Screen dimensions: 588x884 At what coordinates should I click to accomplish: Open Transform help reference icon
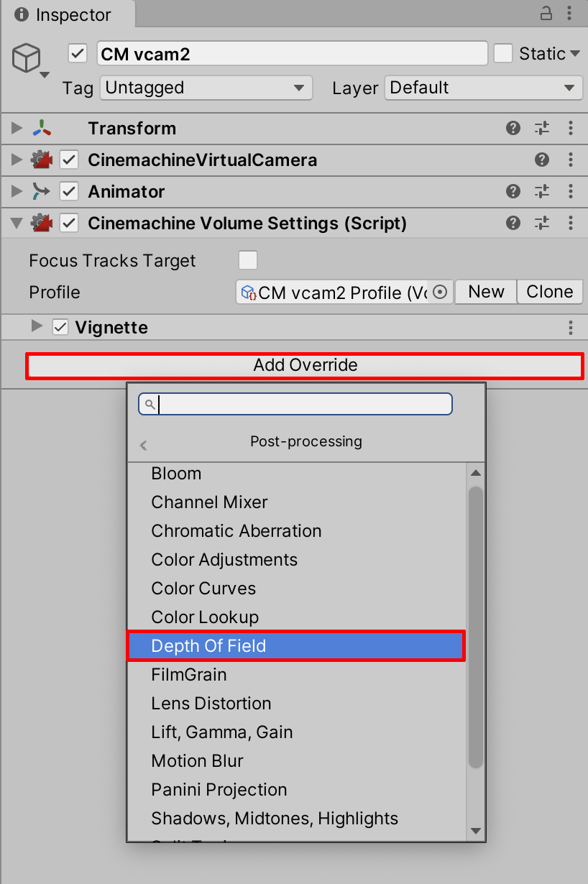tap(513, 128)
